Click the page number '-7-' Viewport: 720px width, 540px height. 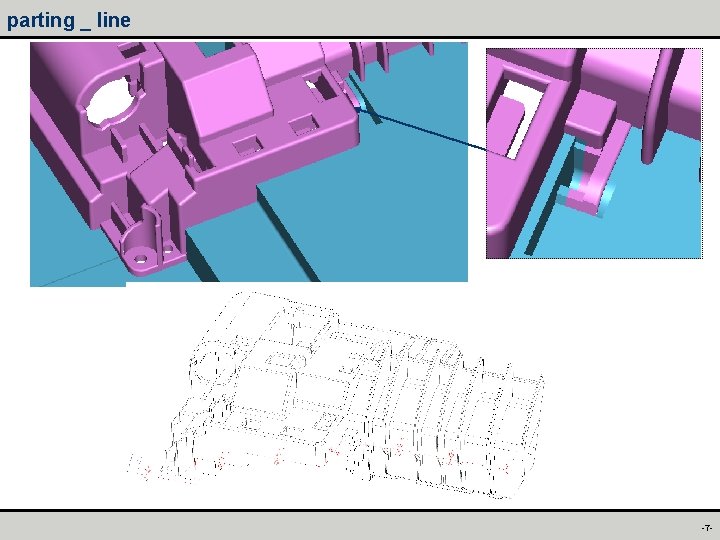[x=706, y=527]
